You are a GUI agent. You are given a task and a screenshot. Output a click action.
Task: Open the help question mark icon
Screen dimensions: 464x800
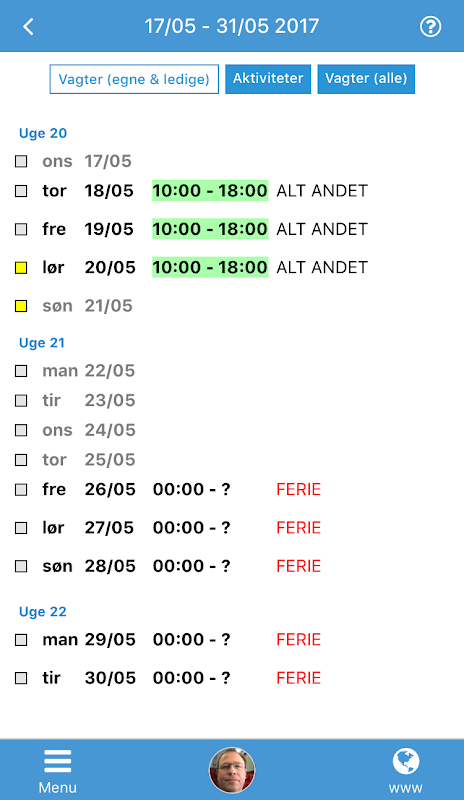click(430, 27)
